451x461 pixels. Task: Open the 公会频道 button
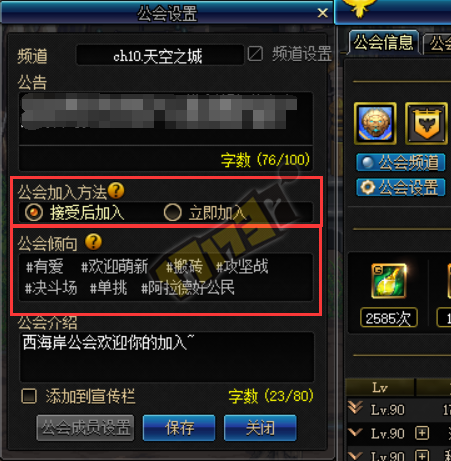click(401, 163)
